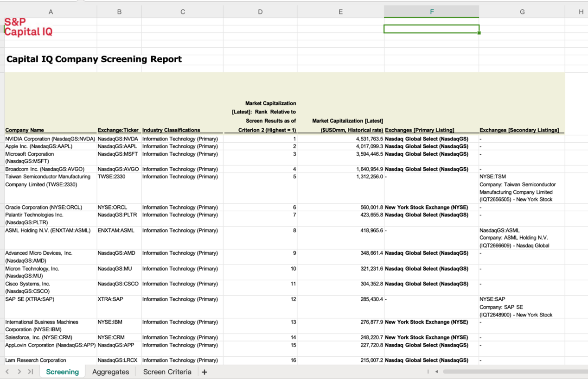Image resolution: width=588 pixels, height=379 pixels.
Task: Open the Screen Criteria sheet tab
Action: (167, 372)
